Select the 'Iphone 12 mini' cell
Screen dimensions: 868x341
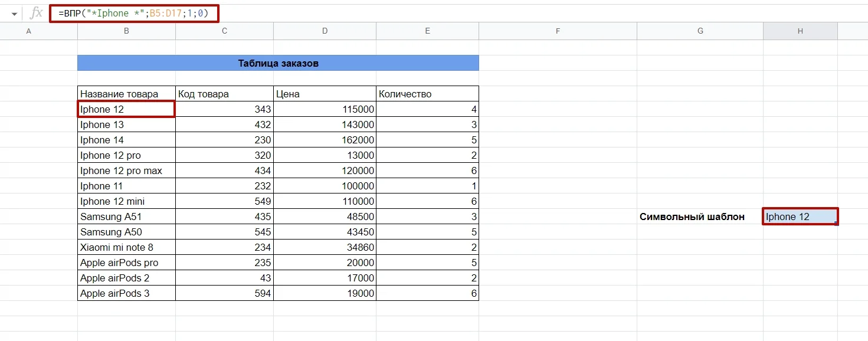[126, 201]
